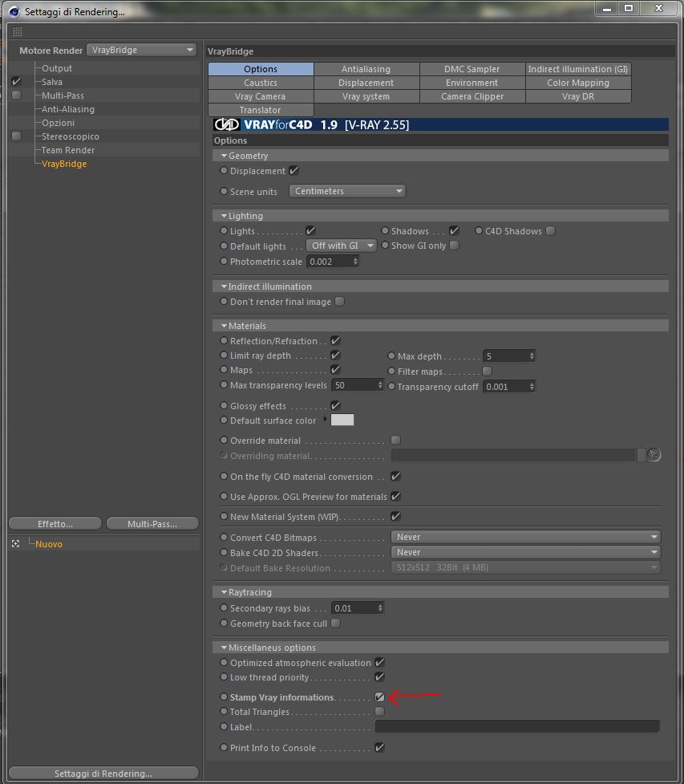
Task: Click the animation dot beside Label
Action: tap(224, 726)
